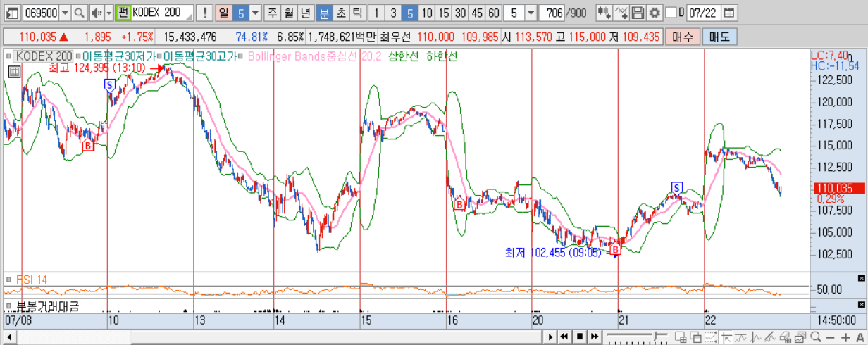Click the pink 매수 buy button
Screen dimensions: 868x345
pyautogui.click(x=682, y=37)
